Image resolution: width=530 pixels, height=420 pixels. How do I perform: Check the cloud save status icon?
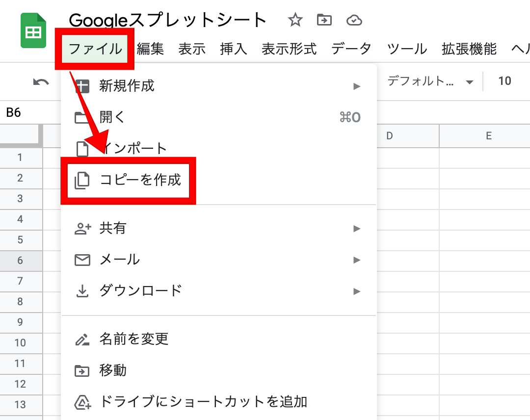[x=354, y=20]
